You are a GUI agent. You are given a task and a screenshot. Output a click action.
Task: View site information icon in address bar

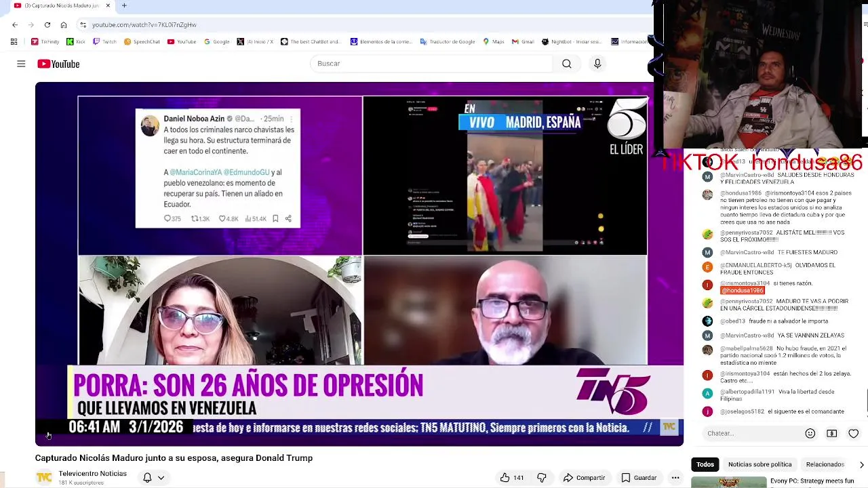click(83, 25)
